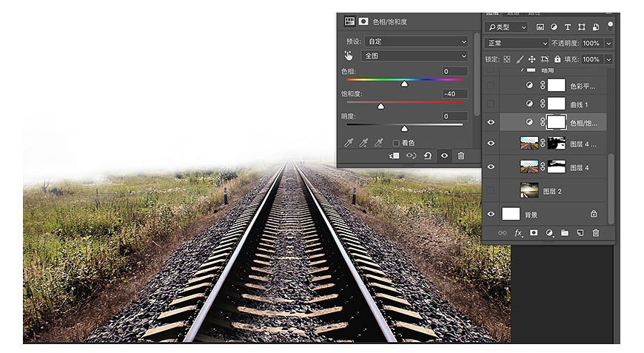Click the on-image adjustment hand tool

coord(349,56)
